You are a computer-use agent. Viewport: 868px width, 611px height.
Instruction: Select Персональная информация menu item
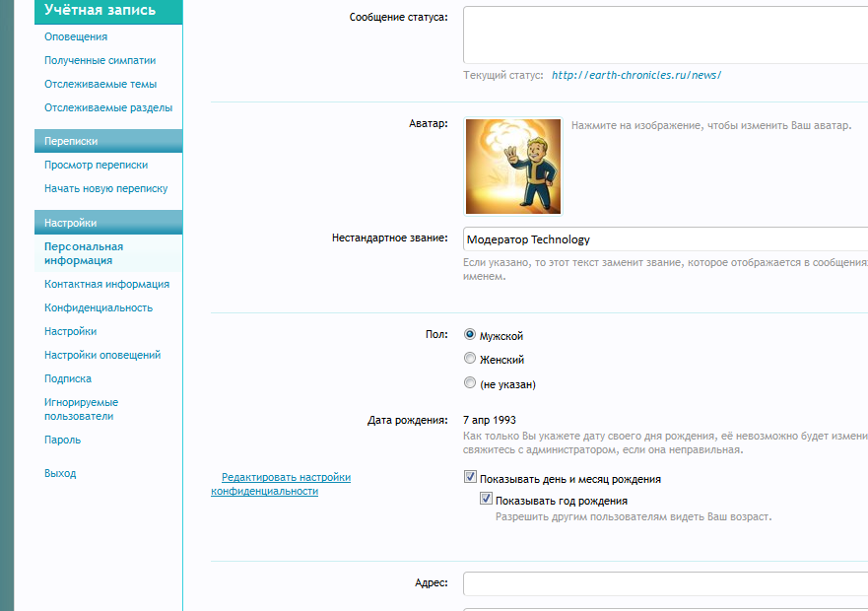pos(84,253)
